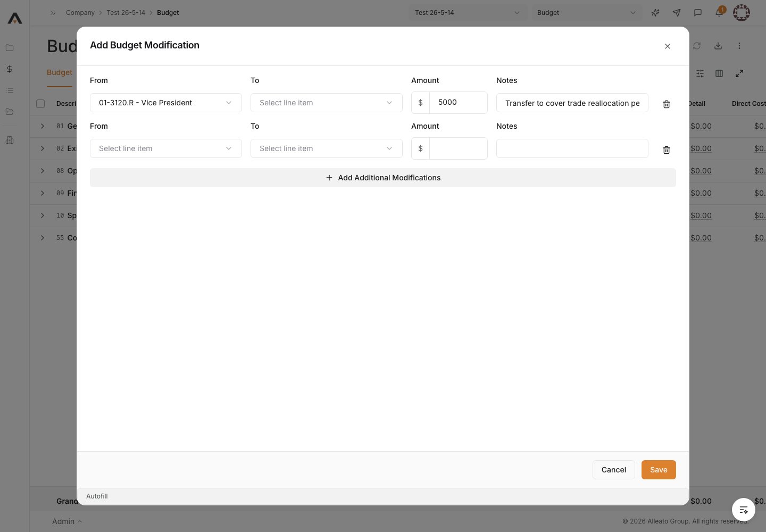Open the second row From line item dropdown
766x532 pixels.
point(166,148)
